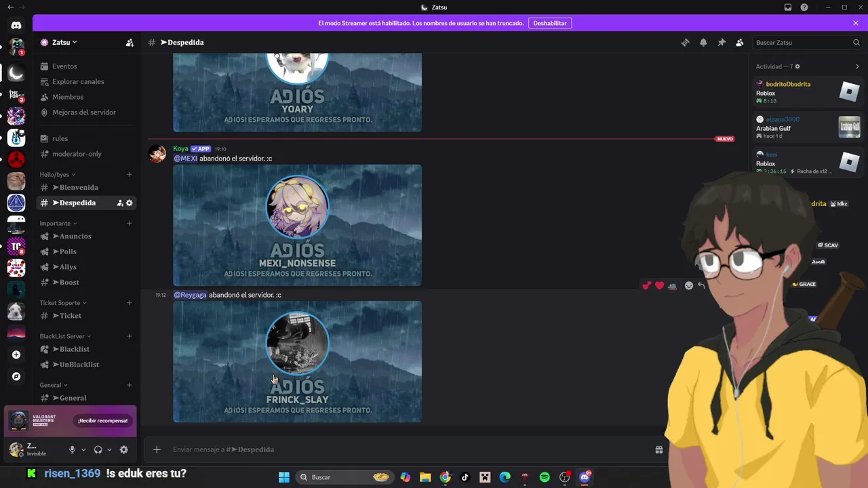This screenshot has width=868, height=488.
Task: Open the Anuncios channel
Action: coord(86,236)
